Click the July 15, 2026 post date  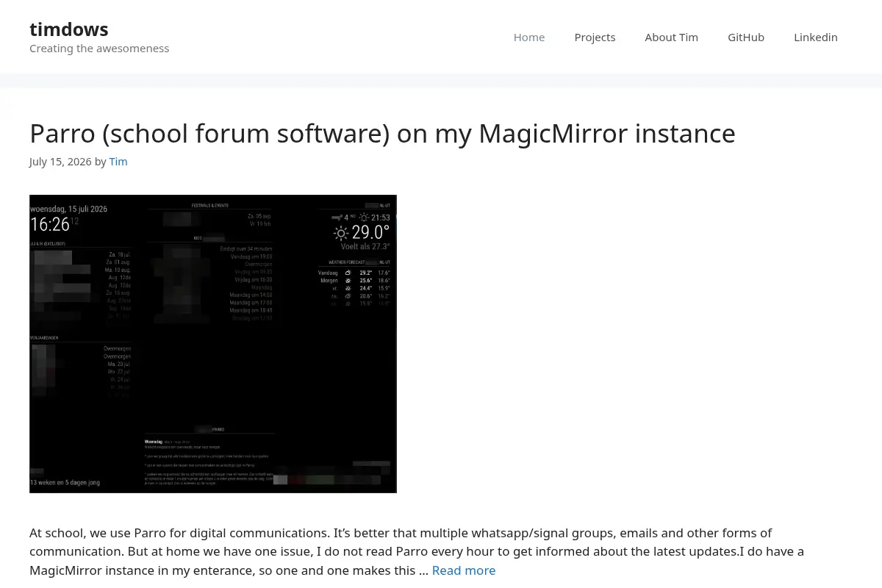60,162
